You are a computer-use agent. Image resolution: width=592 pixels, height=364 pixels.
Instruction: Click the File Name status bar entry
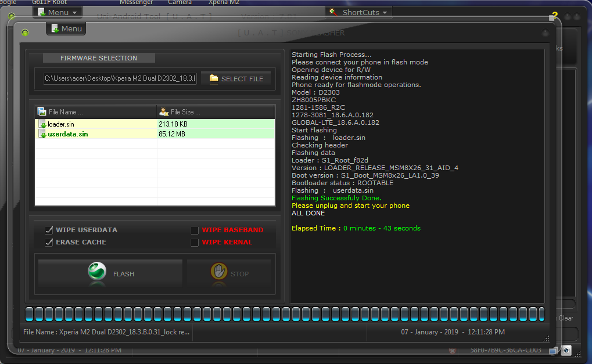pos(106,332)
